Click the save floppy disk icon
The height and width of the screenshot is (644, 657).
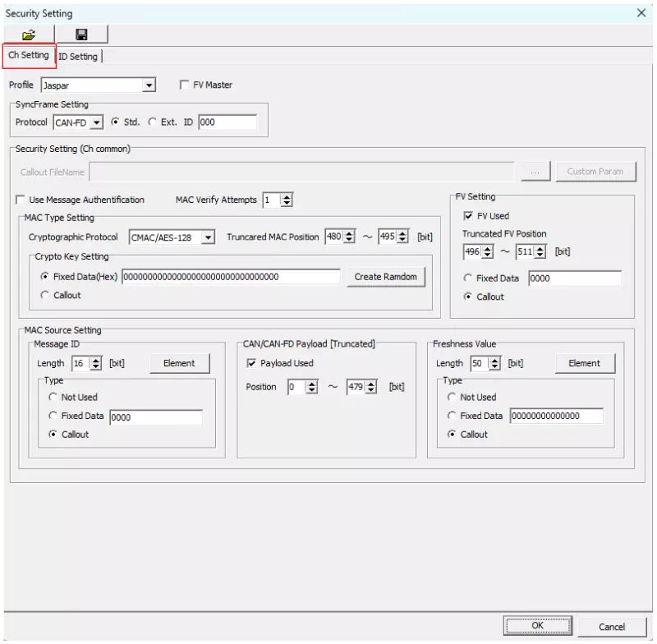[x=81, y=34]
